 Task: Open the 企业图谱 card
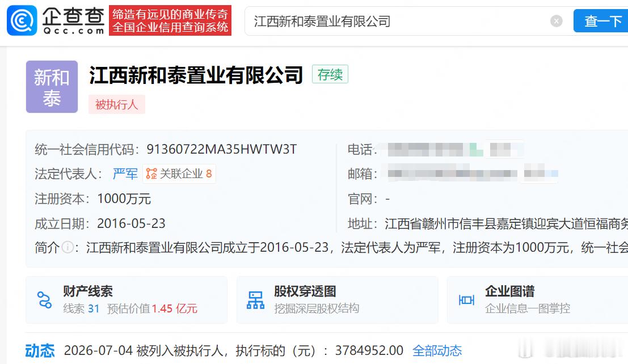[537, 299]
